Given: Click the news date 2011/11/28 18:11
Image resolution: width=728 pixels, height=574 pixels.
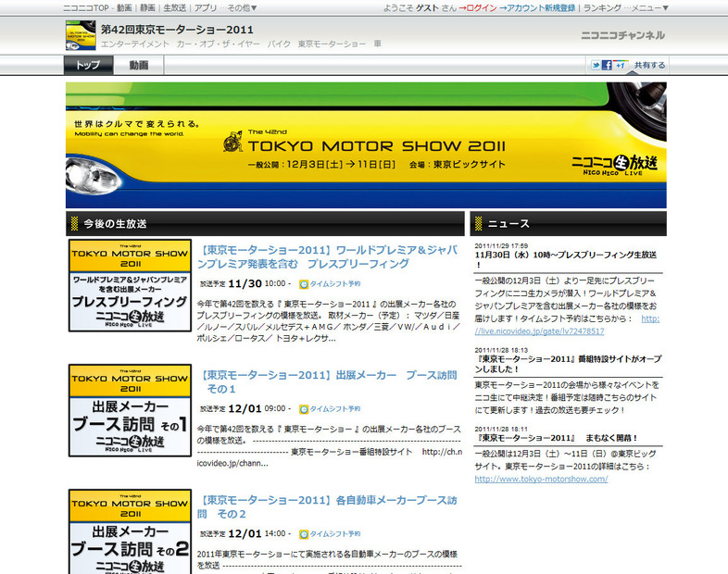Looking at the screenshot, I should [501, 429].
